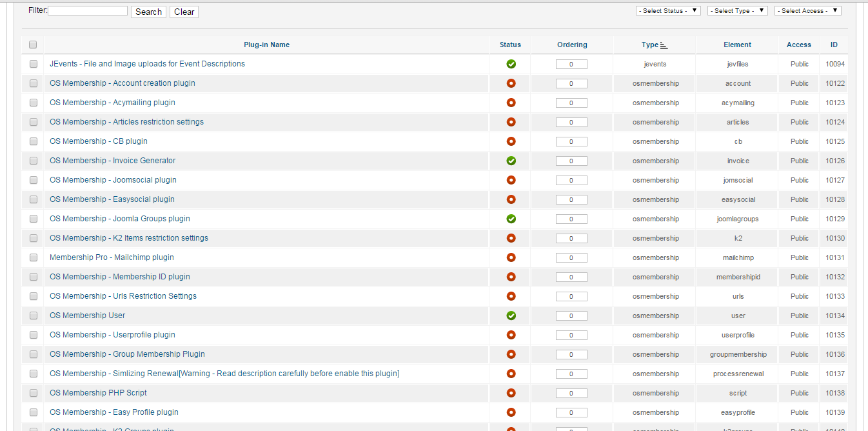Click ordering field for Account creation plugin
Viewport: 868px width, 431px height.
tap(571, 83)
